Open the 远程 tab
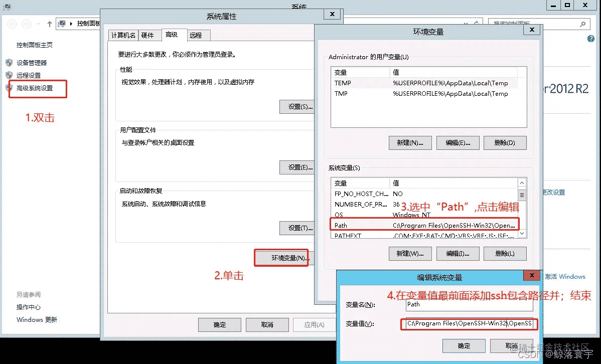The height and width of the screenshot is (364, 601). [196, 35]
